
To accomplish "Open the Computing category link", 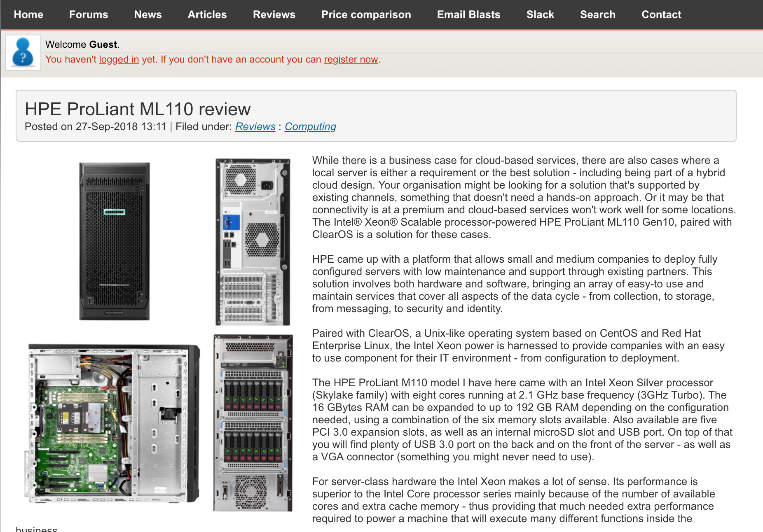I will 310,126.
